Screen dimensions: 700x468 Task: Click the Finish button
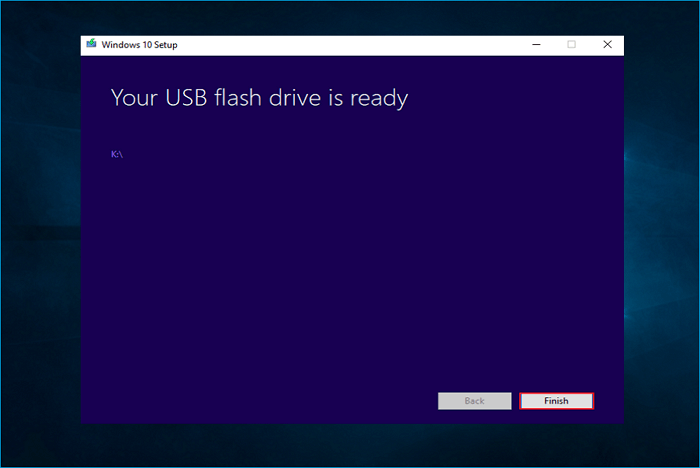coord(556,401)
